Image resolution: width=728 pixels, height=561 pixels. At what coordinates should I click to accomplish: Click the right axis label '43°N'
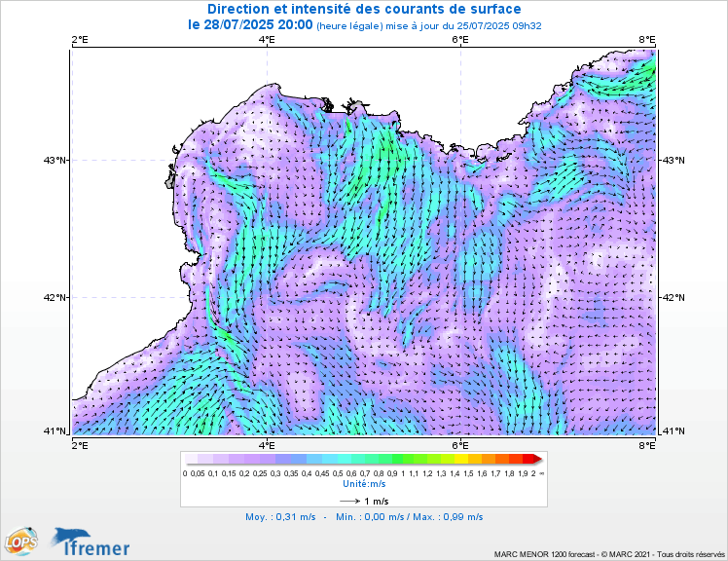point(673,161)
